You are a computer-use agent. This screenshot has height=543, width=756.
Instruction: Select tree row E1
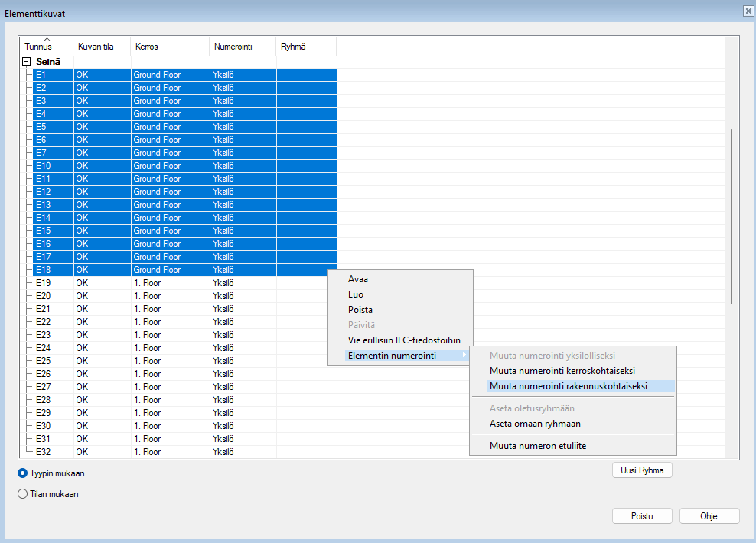point(185,75)
